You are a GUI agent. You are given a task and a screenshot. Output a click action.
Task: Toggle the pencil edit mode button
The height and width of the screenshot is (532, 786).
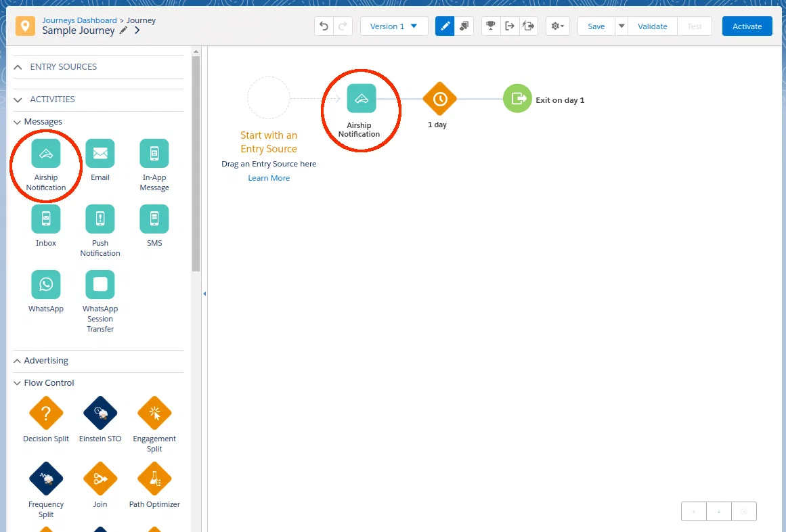[x=445, y=26]
